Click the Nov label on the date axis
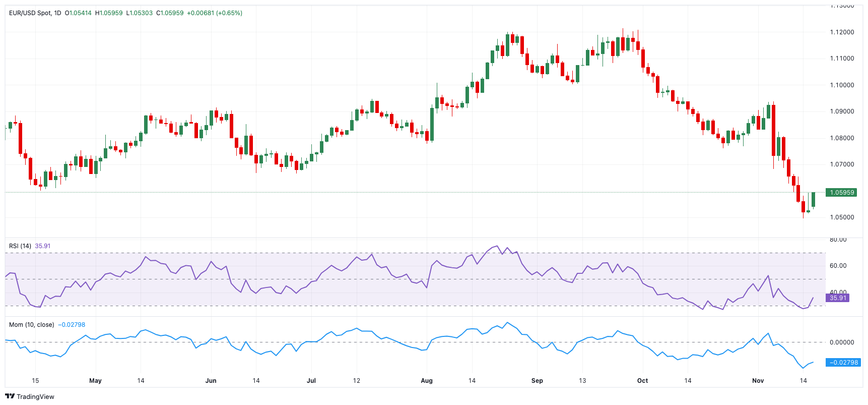Viewport: 868px width, 405px height. click(758, 381)
